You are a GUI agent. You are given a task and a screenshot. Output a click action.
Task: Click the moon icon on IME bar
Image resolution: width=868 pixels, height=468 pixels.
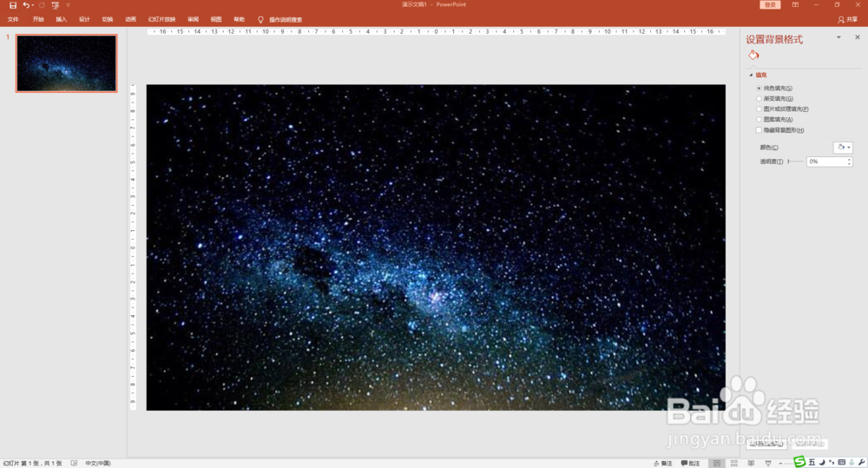point(822,462)
